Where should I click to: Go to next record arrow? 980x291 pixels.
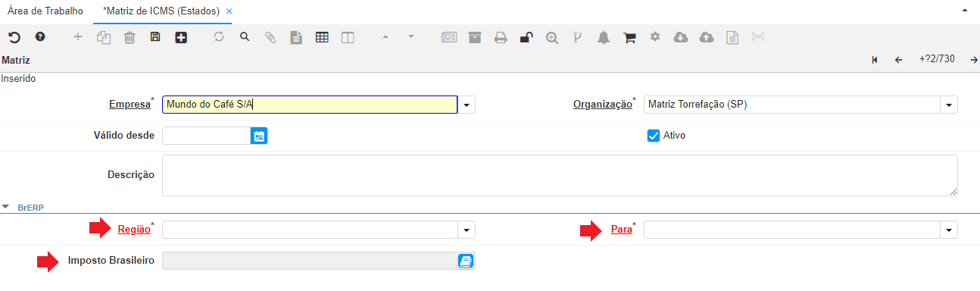coord(974,59)
